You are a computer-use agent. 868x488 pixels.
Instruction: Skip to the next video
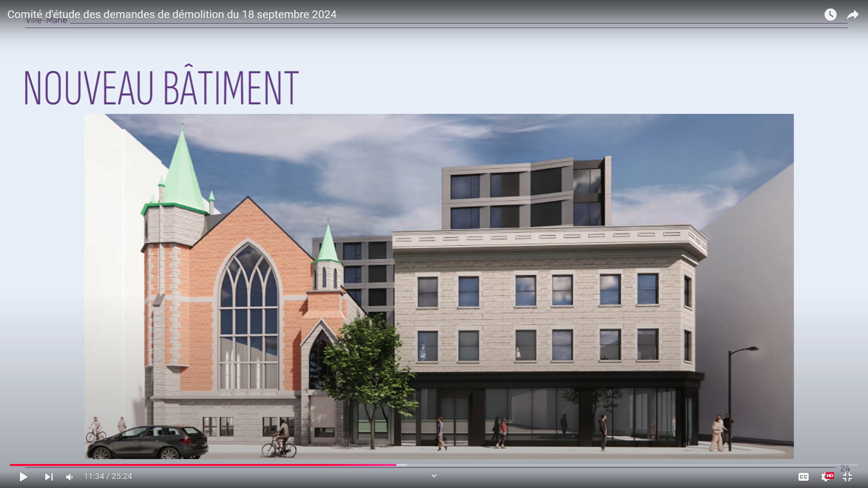[x=48, y=477]
